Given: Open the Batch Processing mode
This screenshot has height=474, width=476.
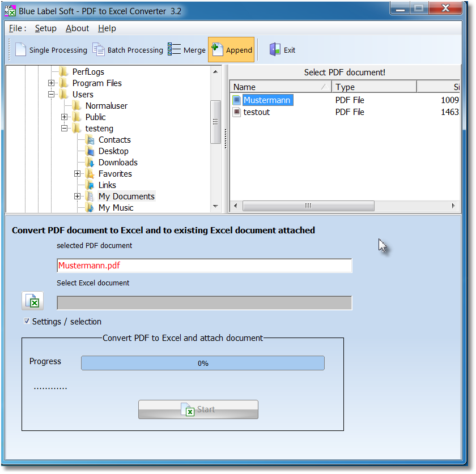Looking at the screenshot, I should coord(128,50).
